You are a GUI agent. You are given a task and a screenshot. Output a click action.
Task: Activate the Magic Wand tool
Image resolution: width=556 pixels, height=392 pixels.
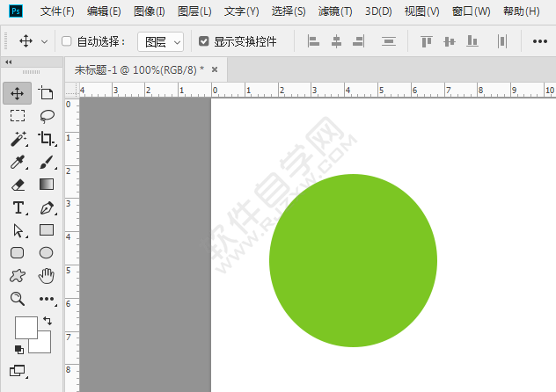click(x=18, y=139)
